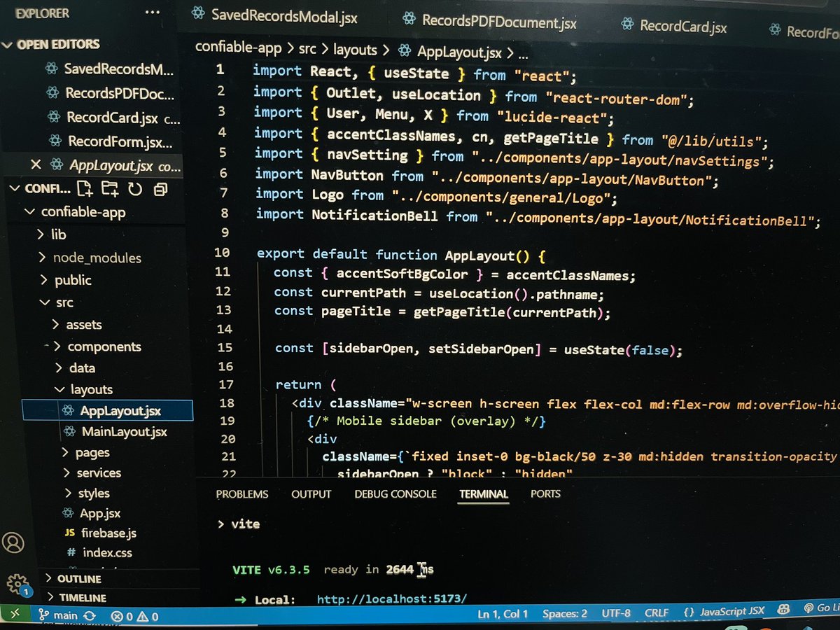840x630 pixels.
Task: Click layouts in the breadcrumb path
Action: pos(355,50)
